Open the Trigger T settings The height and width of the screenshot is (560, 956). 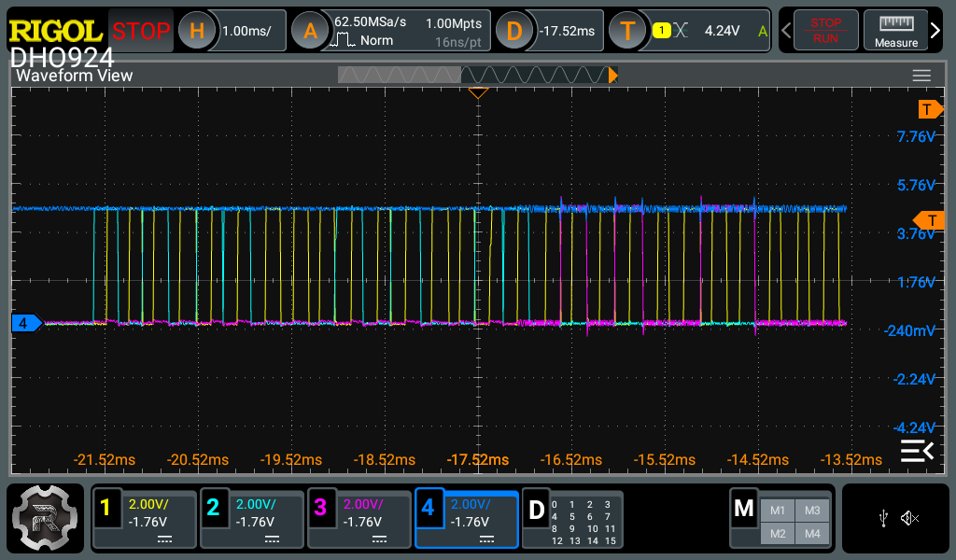click(627, 31)
